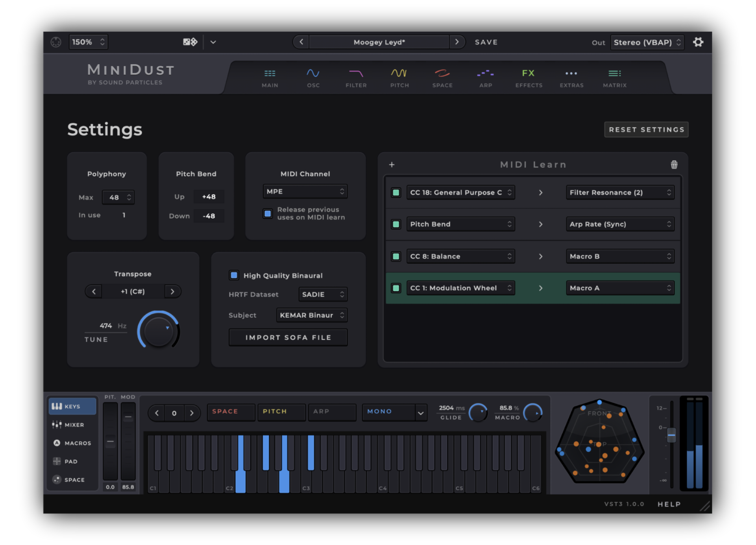
Task: Open the OSC waveform page
Action: click(x=313, y=77)
